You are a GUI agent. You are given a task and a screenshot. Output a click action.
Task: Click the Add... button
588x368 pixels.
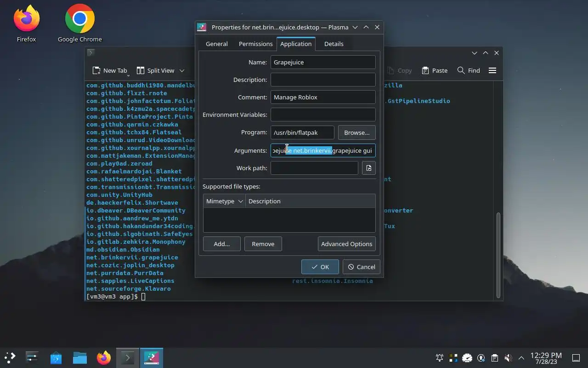coord(222,244)
